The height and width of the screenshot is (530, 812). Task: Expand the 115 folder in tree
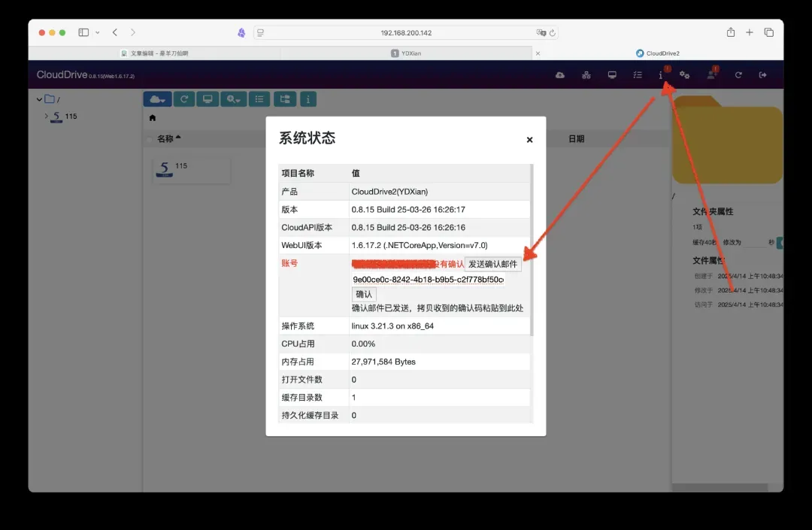point(47,117)
